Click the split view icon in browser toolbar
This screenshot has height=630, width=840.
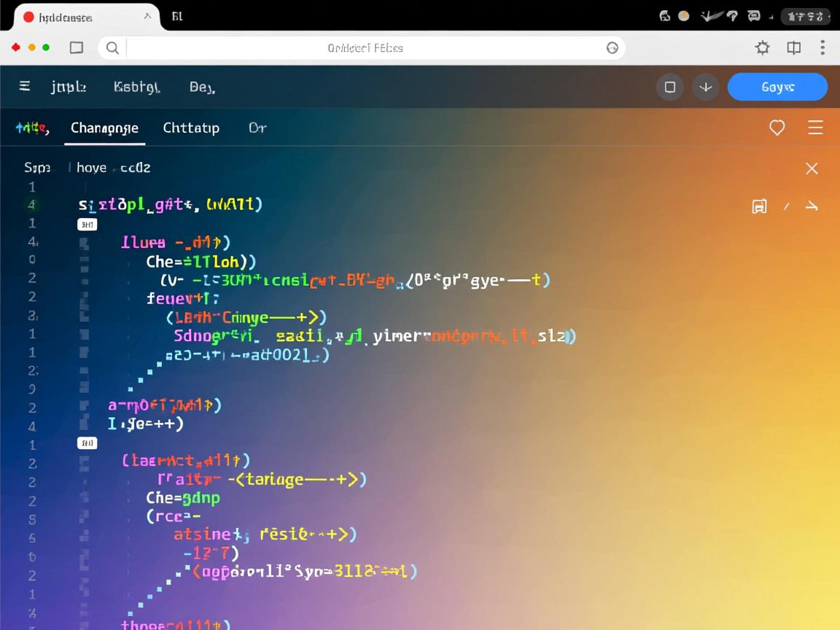point(794,48)
